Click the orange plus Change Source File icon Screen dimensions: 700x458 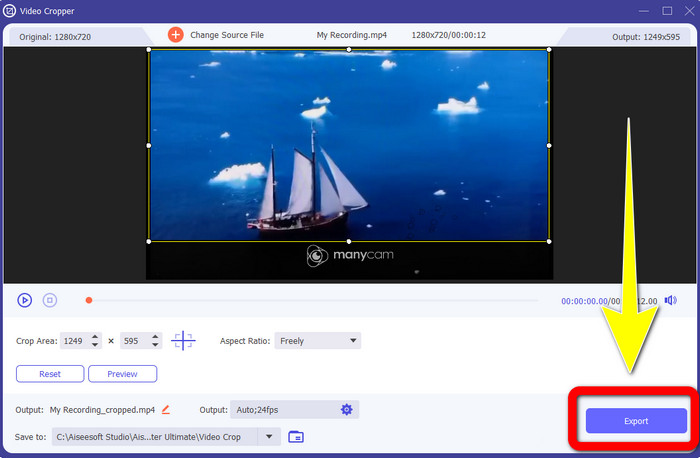click(x=175, y=35)
